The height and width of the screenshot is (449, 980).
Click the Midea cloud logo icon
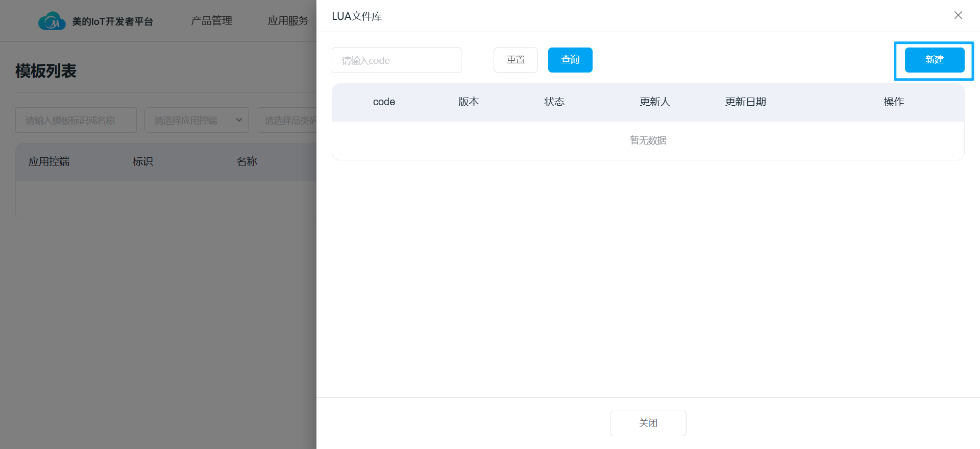click(x=52, y=21)
